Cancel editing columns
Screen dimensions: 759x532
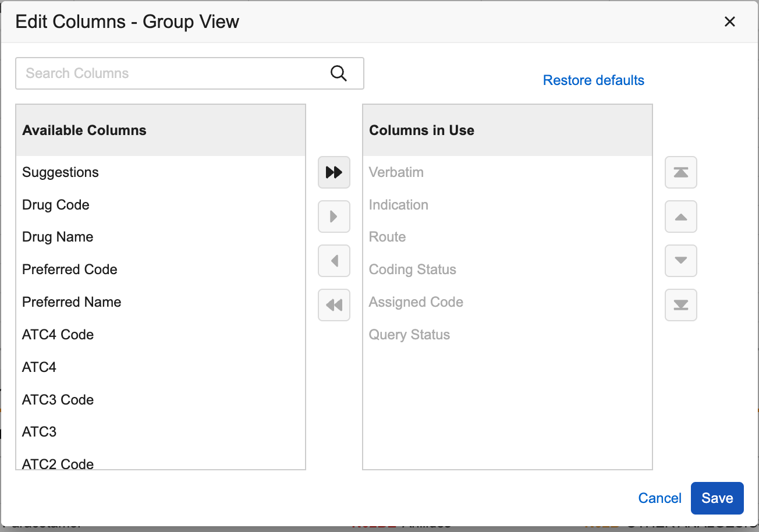point(659,498)
